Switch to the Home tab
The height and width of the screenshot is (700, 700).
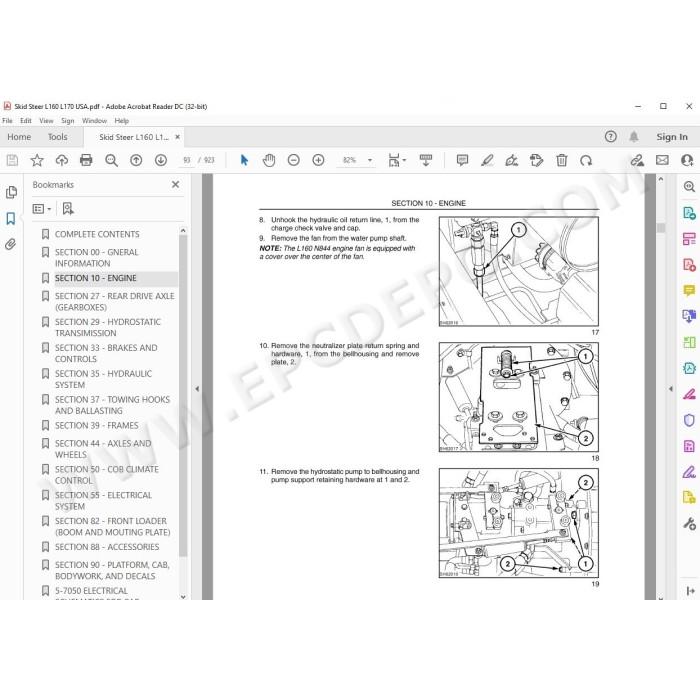(x=19, y=137)
